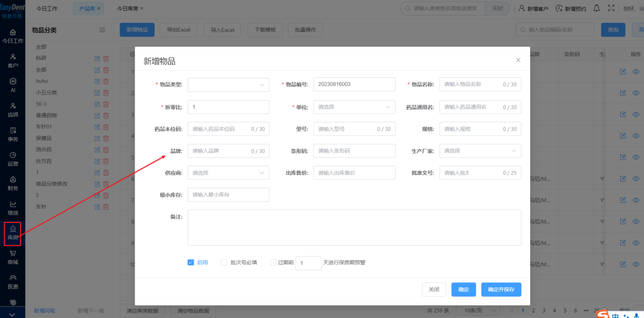Delete the huhu category

tap(106, 81)
